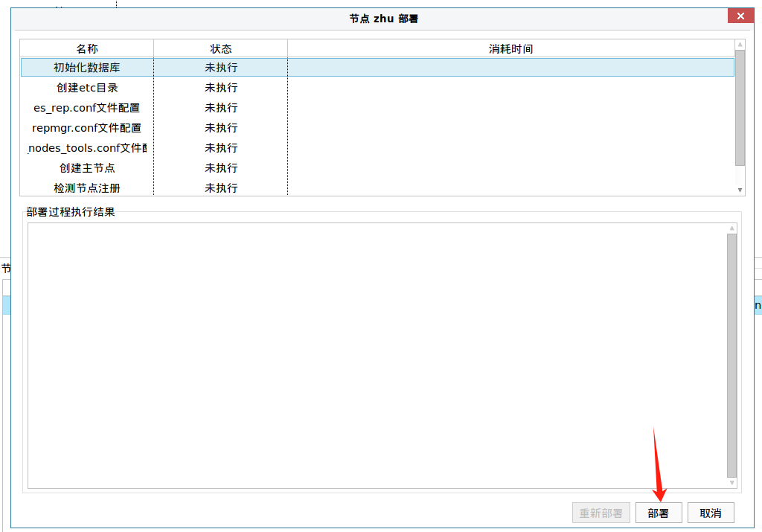Select the nodes_tools.conf step row
Screen dimensions: 762x532
pos(87,148)
